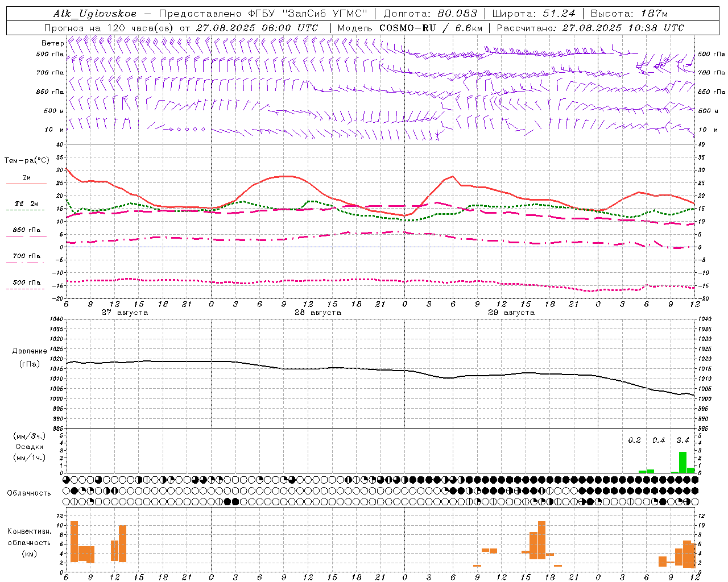Click the (мм/3ч.) precipitation unit label

[x=29, y=436]
